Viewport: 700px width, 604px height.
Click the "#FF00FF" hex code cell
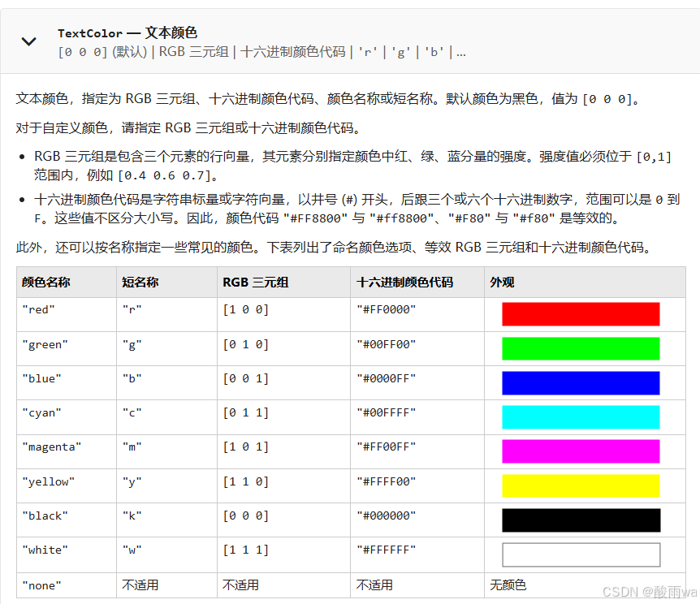click(417, 451)
